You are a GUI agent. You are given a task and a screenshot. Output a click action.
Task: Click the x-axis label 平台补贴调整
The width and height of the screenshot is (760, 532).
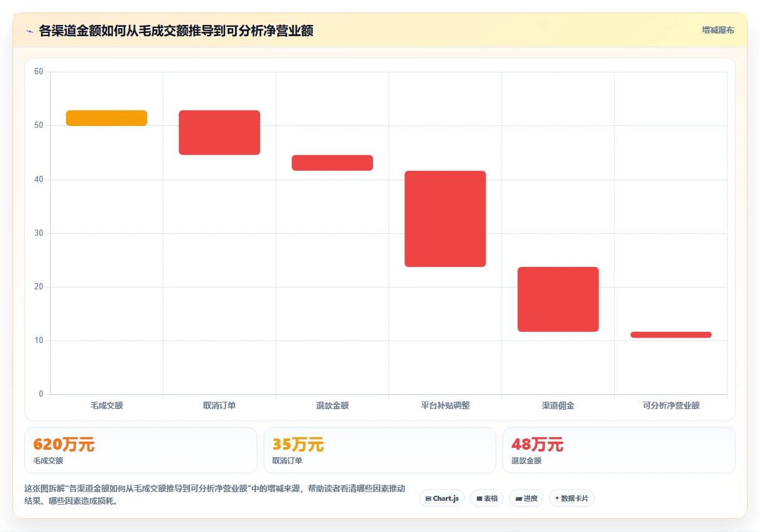pos(445,405)
